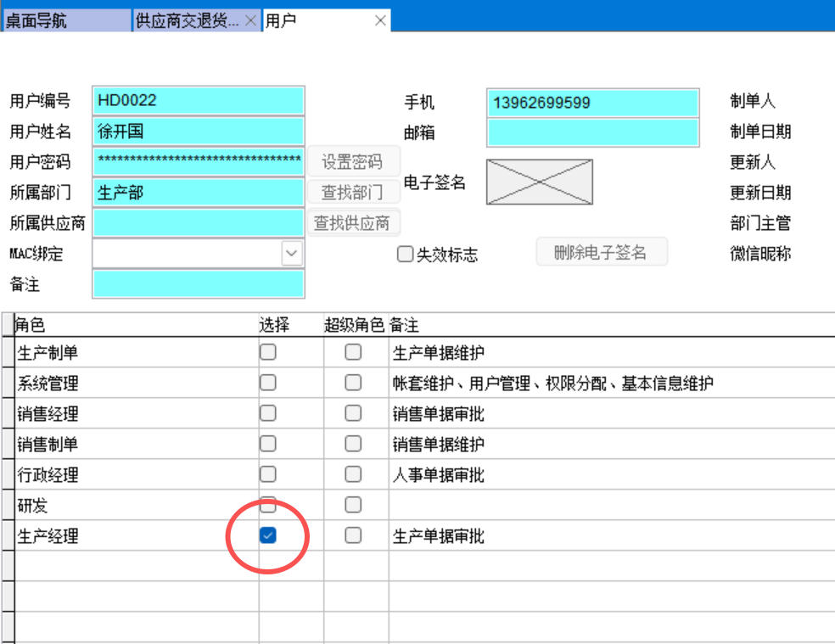Screen dimensions: 835x644
Task: Click the 查找供应商 button
Action: point(353,223)
